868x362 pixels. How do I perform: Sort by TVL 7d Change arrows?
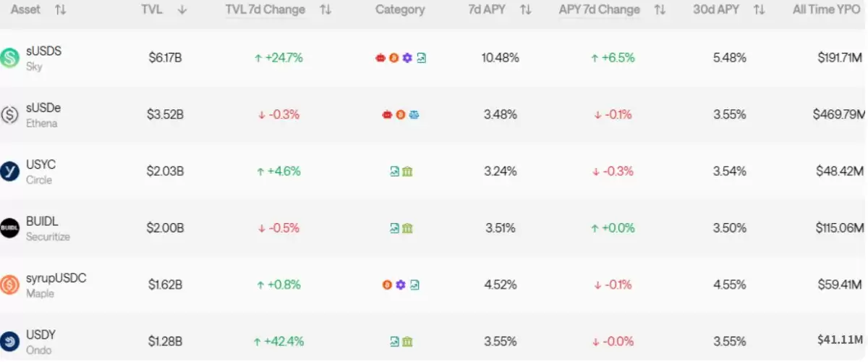(x=325, y=10)
